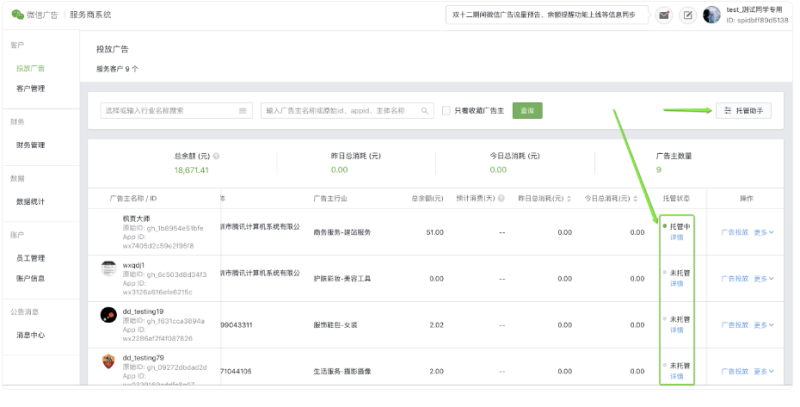Open 客户管理 in sidebar
800x407 pixels.
(x=31, y=89)
